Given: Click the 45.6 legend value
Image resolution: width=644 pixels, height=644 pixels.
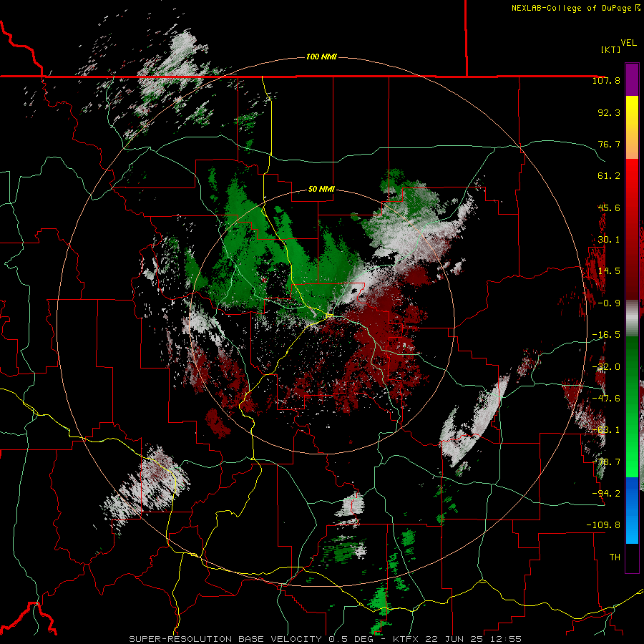Looking at the screenshot, I should click(609, 208).
